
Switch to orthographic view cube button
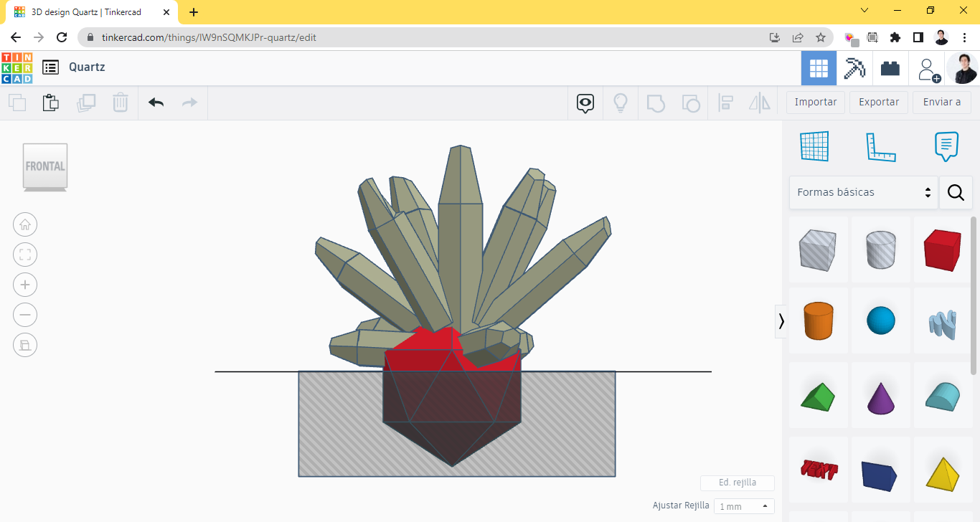pyautogui.click(x=25, y=345)
